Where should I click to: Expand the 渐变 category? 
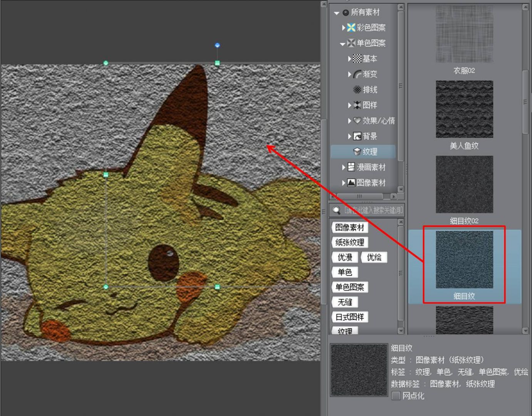[x=350, y=74]
